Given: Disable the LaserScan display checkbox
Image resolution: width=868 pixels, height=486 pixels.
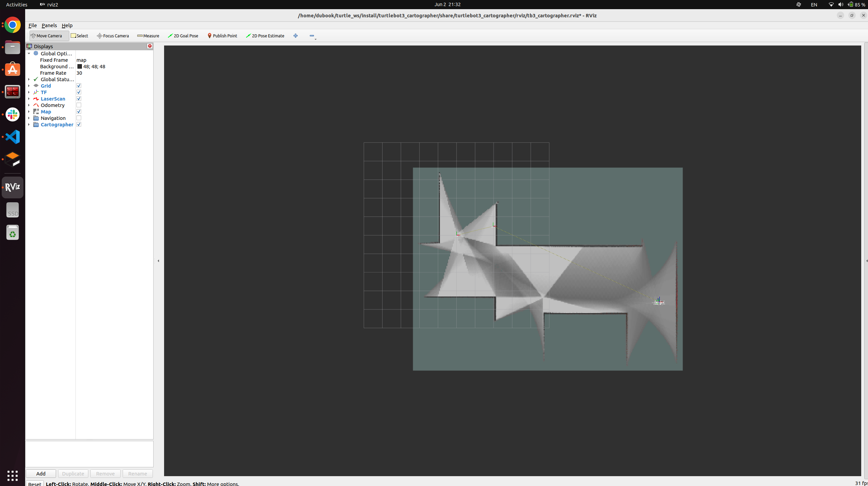Looking at the screenshot, I should tap(79, 99).
